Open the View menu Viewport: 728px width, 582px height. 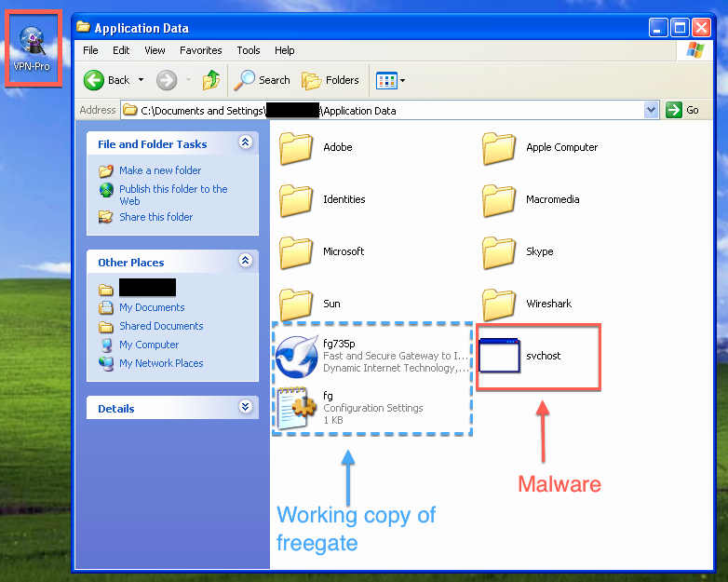[155, 50]
